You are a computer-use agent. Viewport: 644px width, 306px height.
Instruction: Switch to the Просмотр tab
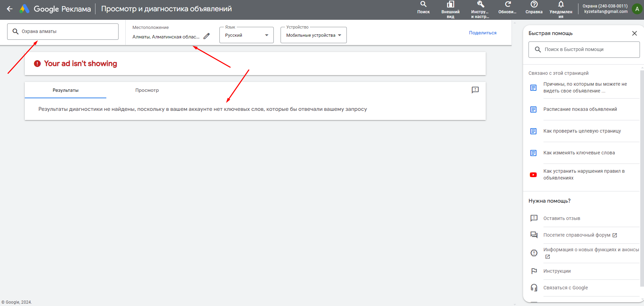click(147, 90)
